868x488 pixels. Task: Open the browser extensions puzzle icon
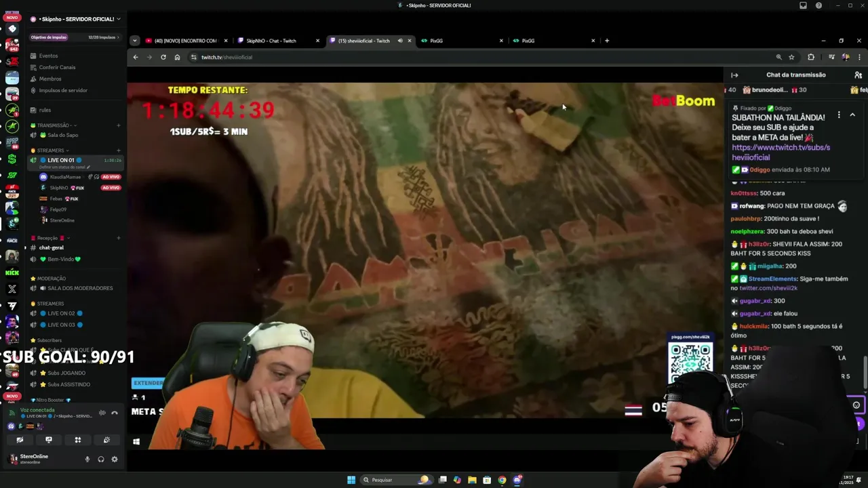point(811,57)
